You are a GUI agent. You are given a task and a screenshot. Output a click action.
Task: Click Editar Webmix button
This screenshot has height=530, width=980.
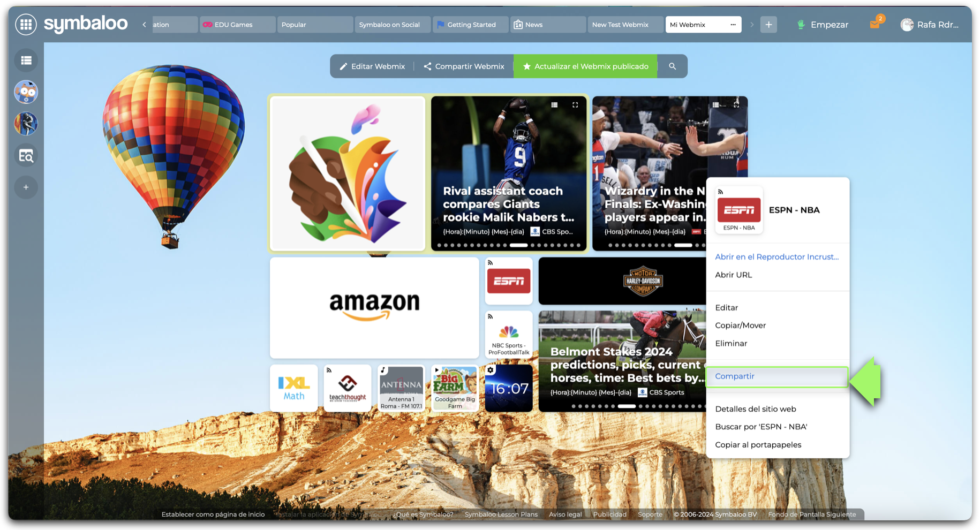(372, 66)
